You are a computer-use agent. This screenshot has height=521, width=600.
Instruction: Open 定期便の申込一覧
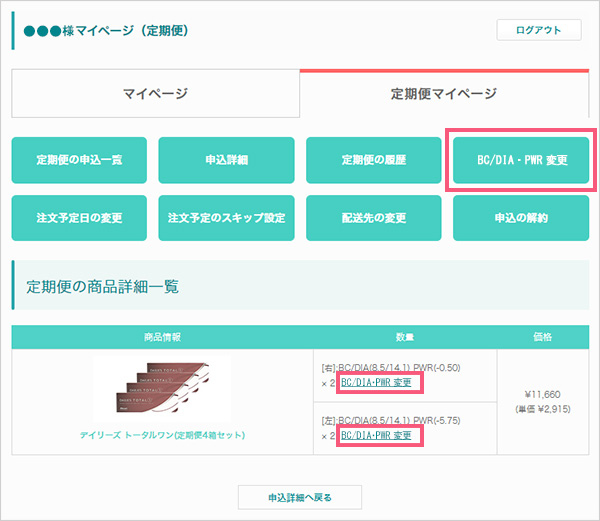[x=79, y=160]
